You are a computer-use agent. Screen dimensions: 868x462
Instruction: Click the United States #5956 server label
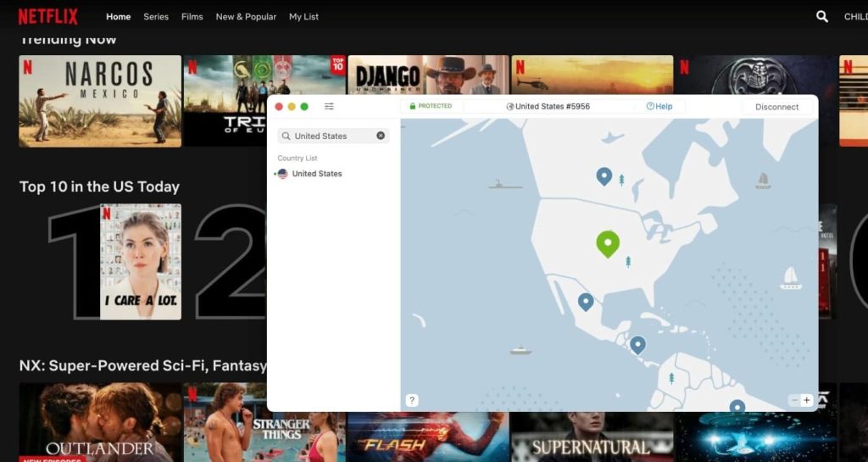pos(553,106)
